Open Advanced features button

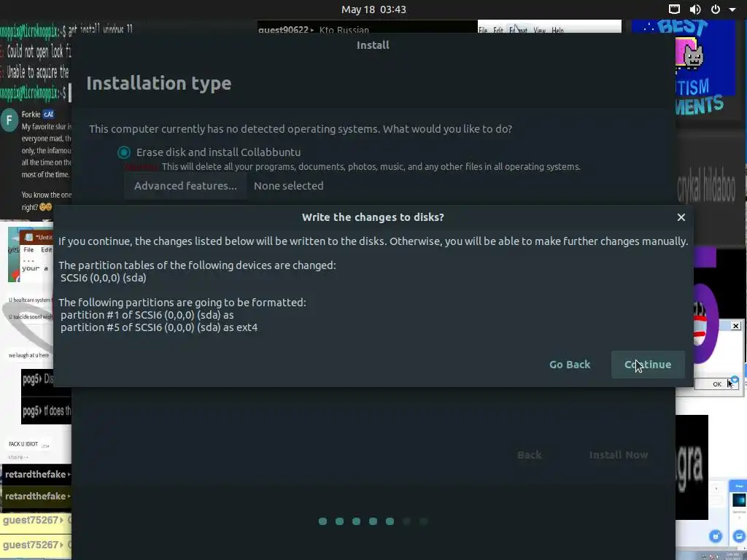(x=185, y=186)
